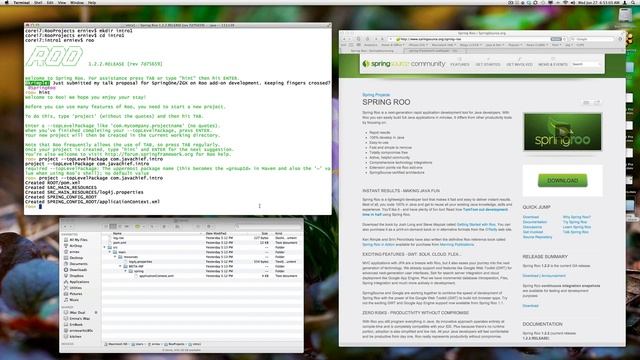Select Downloads in Finder sidebar
The width and height of the screenshot is (640, 360).
tap(76, 270)
